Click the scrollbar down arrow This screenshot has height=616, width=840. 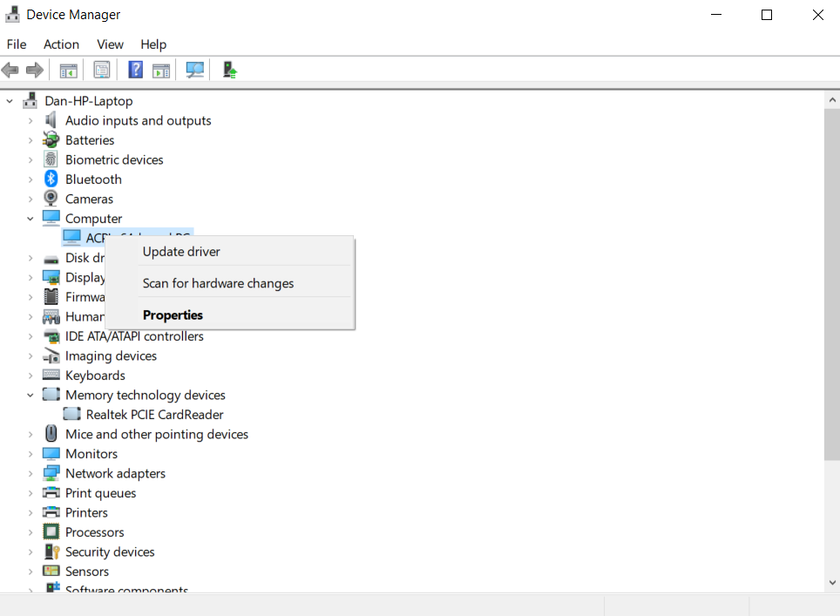coord(831,582)
